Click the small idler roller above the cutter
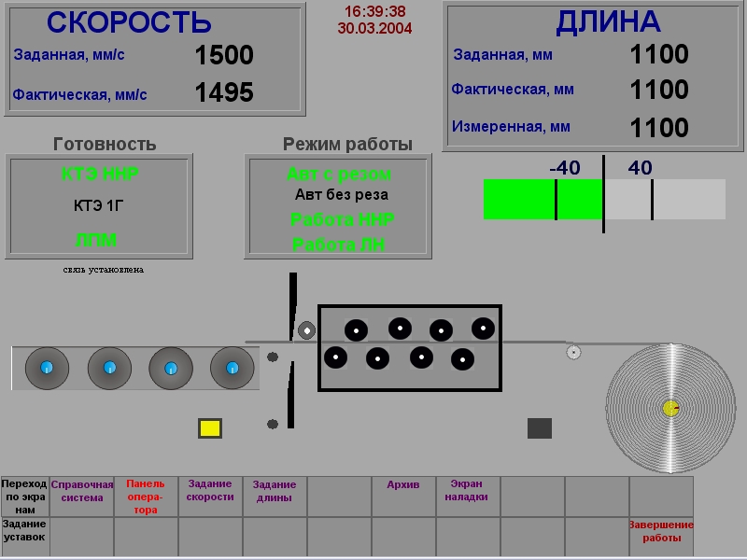The width and height of the screenshot is (747, 560). (x=307, y=329)
